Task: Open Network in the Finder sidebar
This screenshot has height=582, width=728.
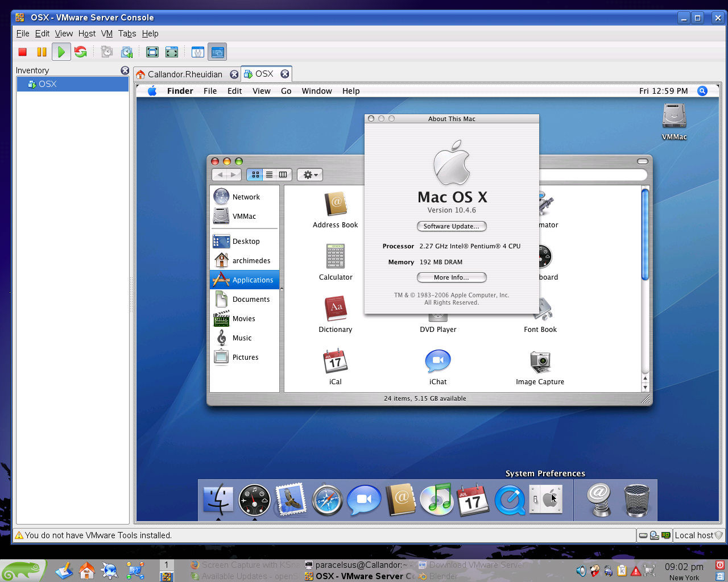Action: 245,197
